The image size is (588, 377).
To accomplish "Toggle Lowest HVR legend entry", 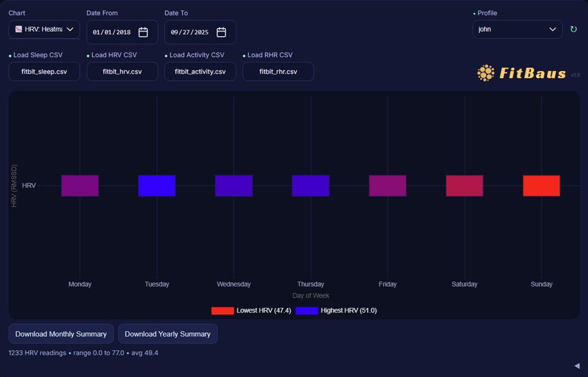I will point(251,310).
